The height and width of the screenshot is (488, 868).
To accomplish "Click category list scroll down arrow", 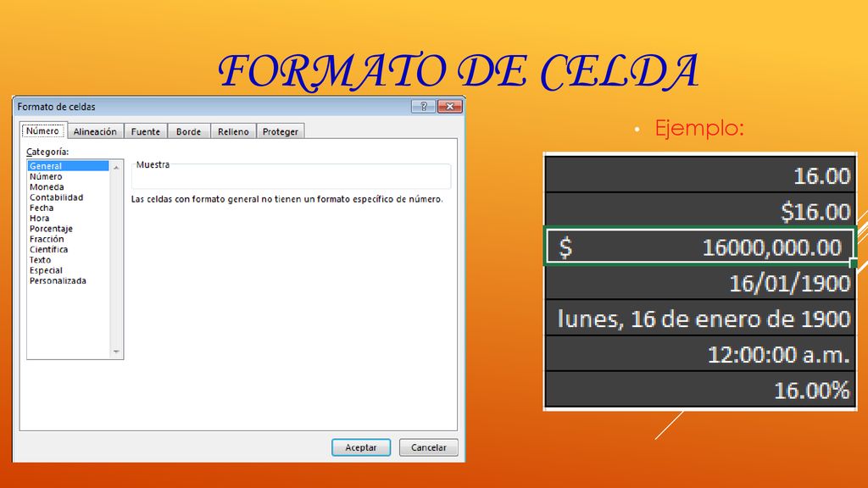I will 116,352.
